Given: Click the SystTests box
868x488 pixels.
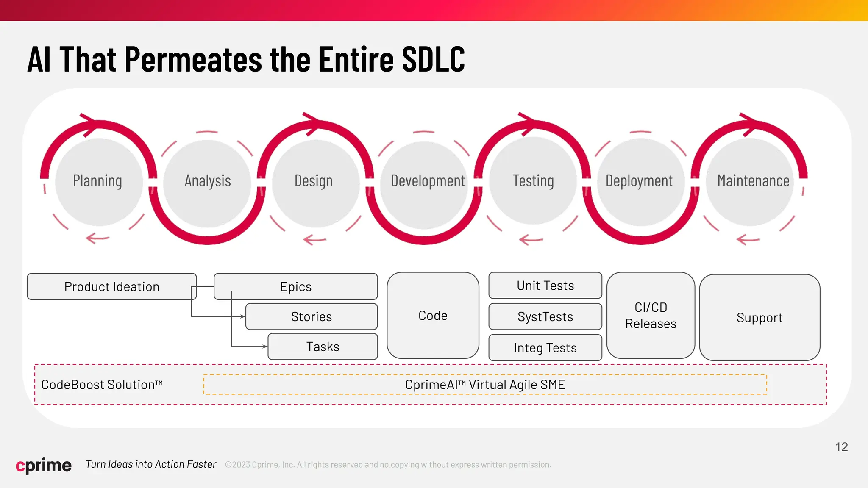Looking at the screenshot, I should (x=545, y=316).
